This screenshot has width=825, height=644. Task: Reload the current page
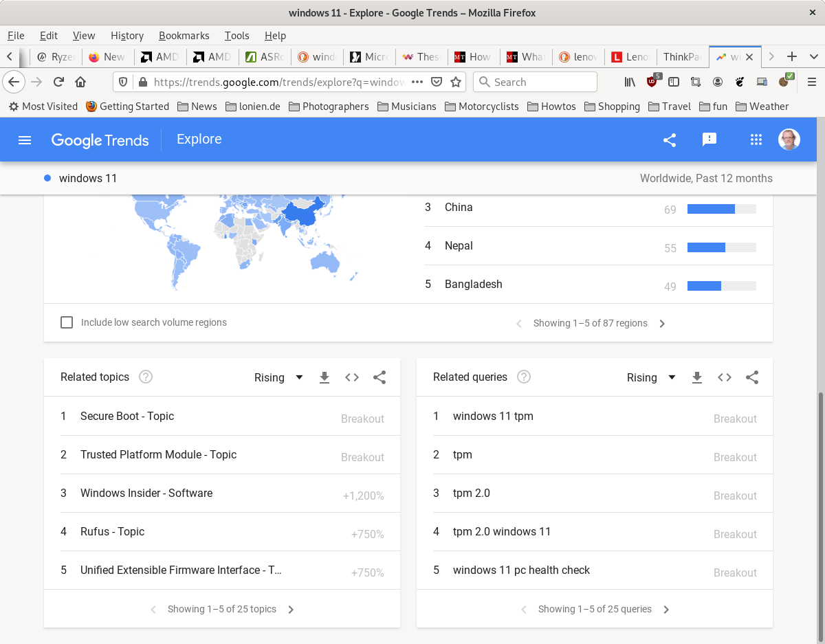[58, 82]
